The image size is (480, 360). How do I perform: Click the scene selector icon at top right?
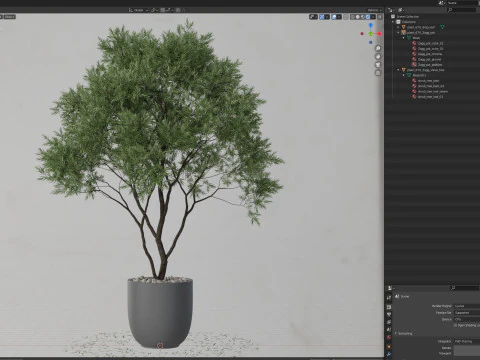click(442, 3)
